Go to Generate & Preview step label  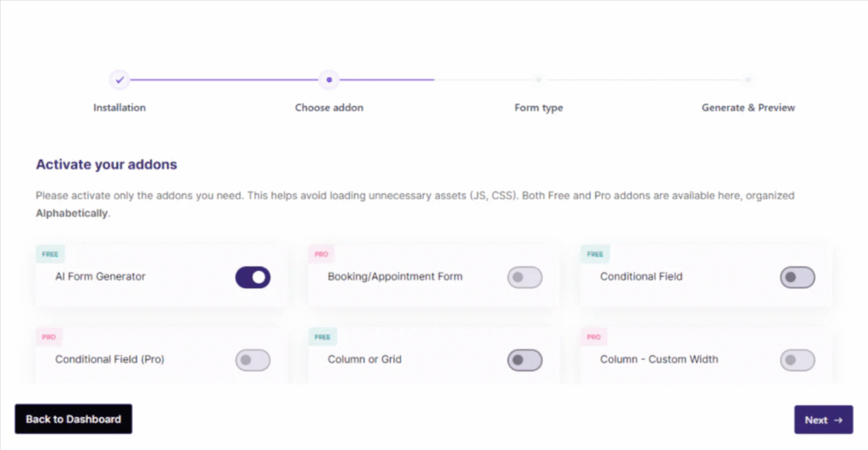tap(748, 108)
